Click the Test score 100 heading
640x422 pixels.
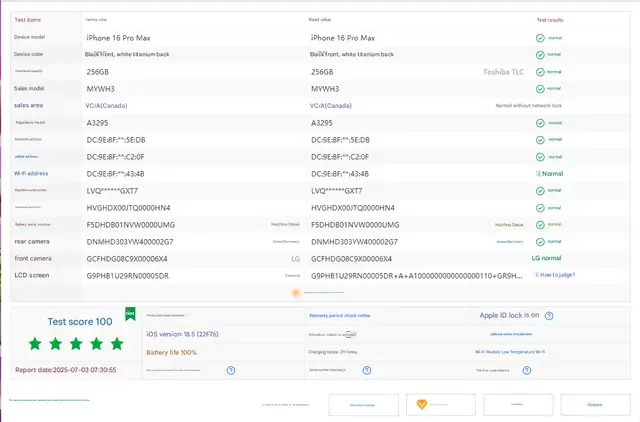(x=80, y=322)
